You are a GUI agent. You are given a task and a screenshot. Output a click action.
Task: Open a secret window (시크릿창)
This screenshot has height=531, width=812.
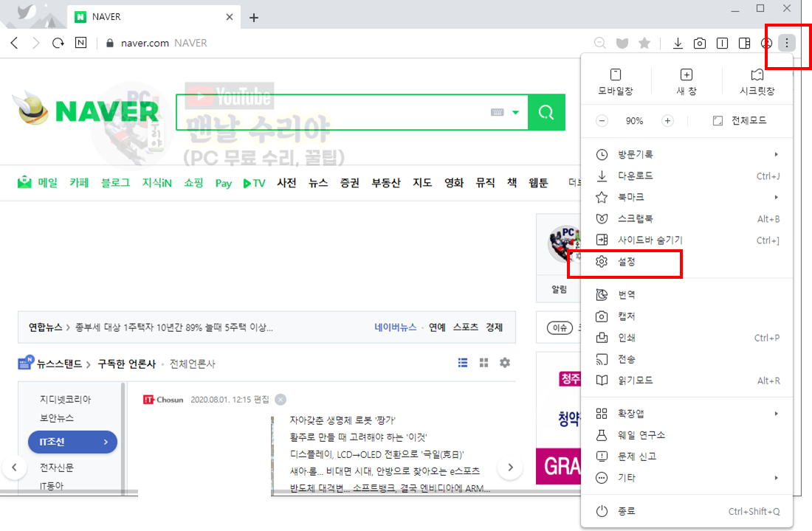coord(757,82)
